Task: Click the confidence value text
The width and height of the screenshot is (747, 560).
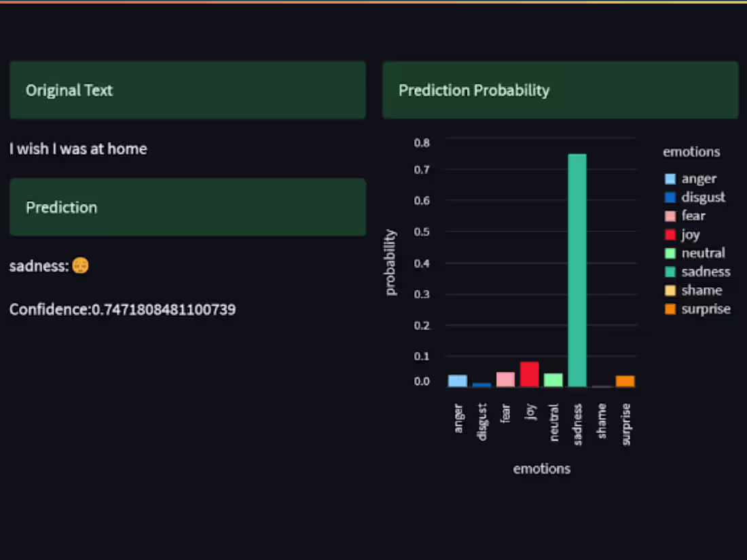Action: click(x=122, y=309)
